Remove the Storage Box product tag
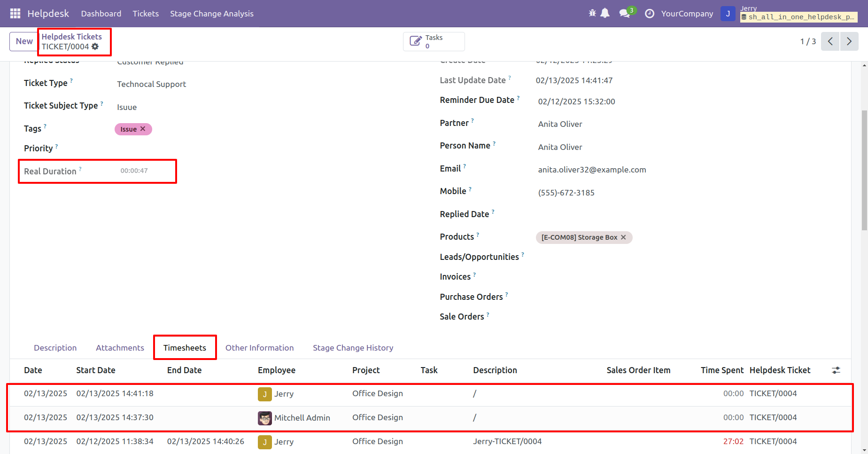This screenshot has width=868, height=454. click(623, 237)
